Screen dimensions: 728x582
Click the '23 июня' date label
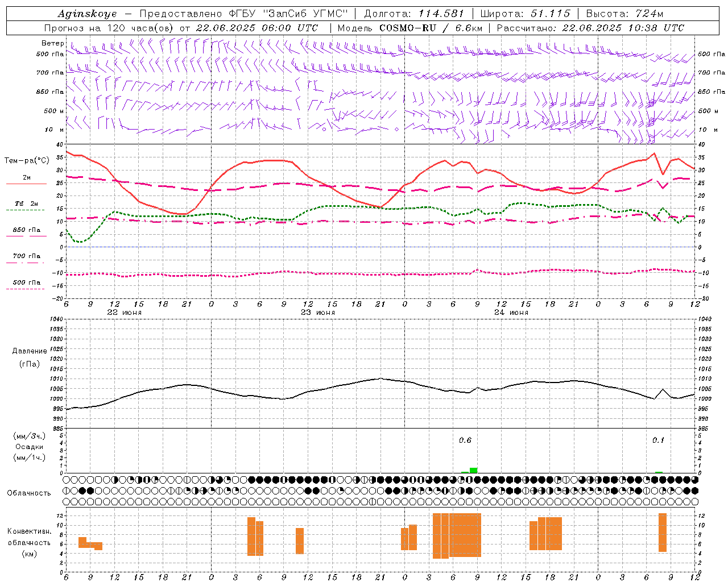tap(318, 313)
